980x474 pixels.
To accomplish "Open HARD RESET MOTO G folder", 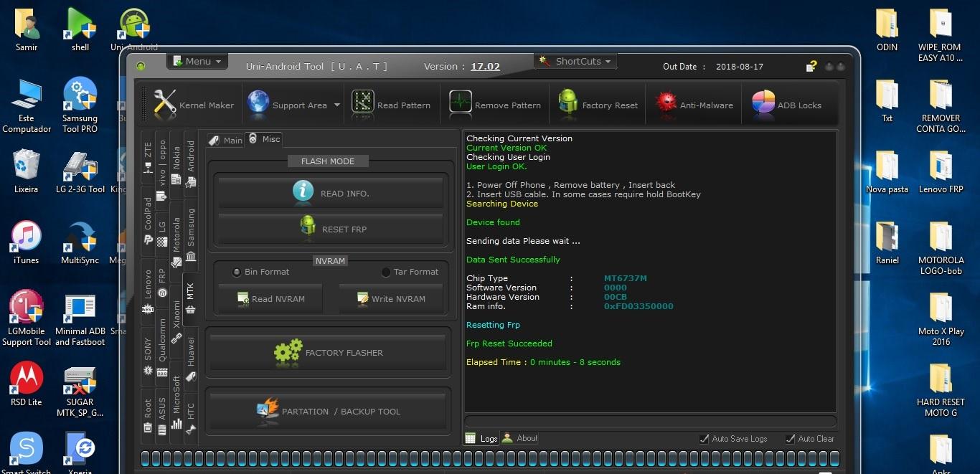I will 941,389.
